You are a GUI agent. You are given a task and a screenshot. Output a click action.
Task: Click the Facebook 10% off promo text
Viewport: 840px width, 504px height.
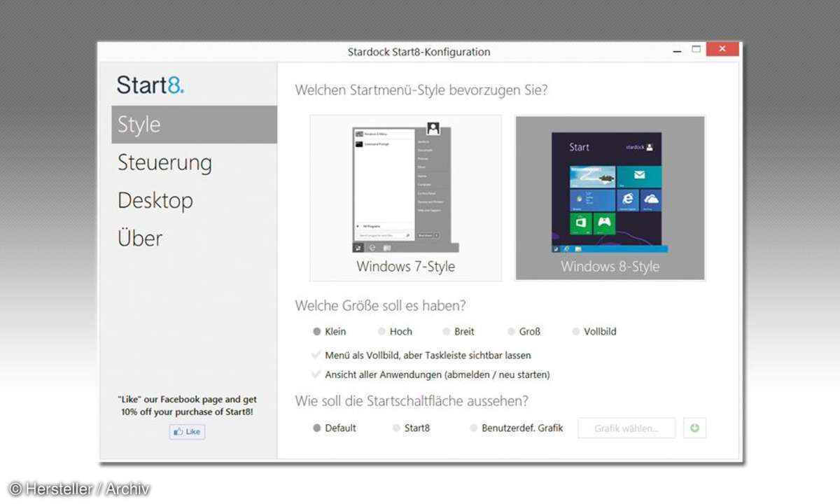coord(187,406)
